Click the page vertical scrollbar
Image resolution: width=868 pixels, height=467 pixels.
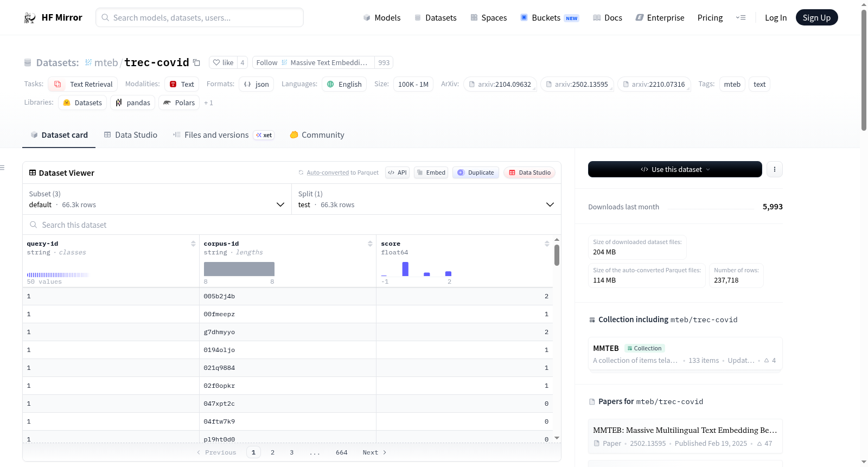coord(864,71)
